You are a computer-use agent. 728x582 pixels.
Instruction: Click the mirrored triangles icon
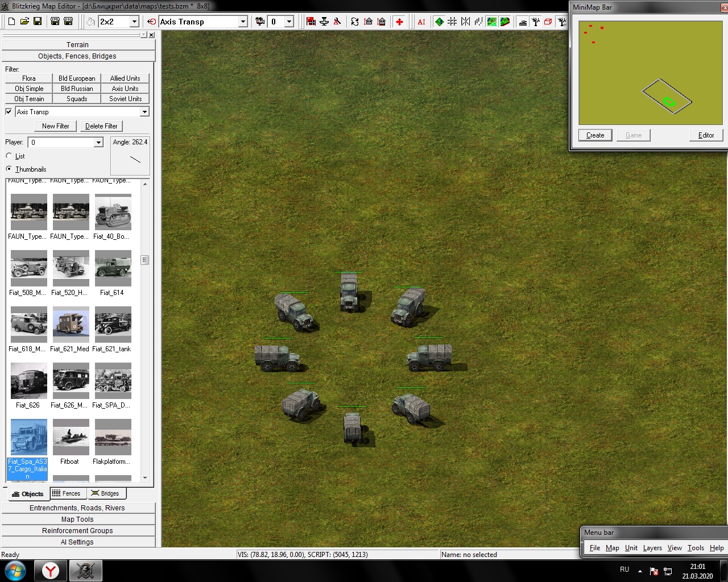(465, 22)
